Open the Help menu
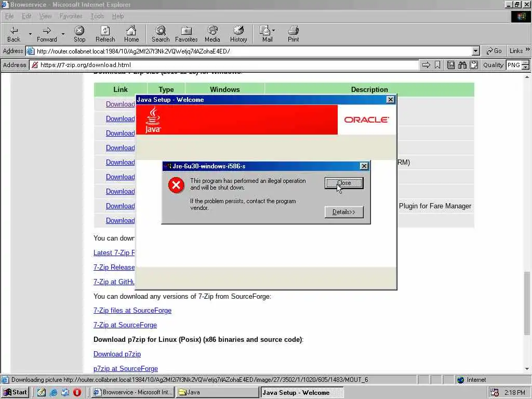The image size is (532, 399). coord(118,16)
